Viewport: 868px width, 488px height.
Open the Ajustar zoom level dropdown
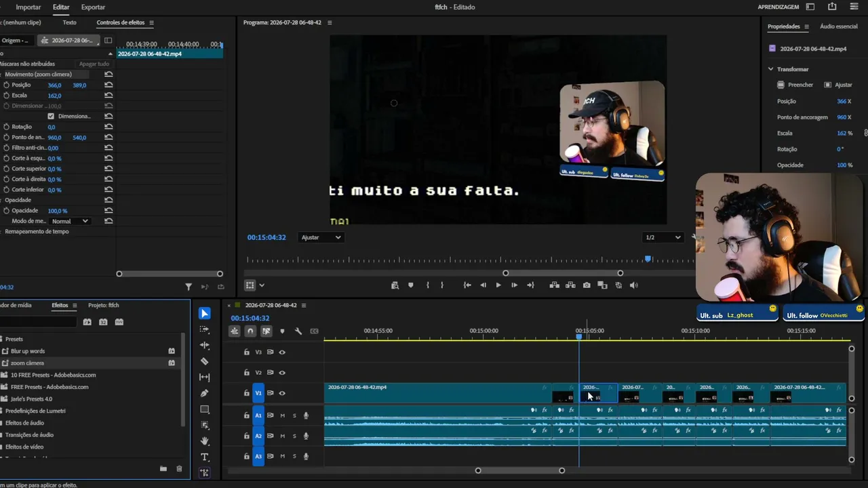pos(321,237)
